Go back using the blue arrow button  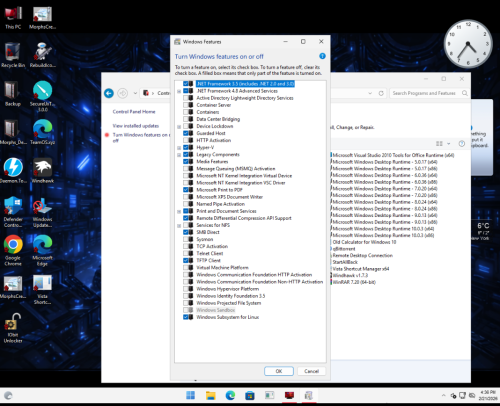click(x=109, y=93)
